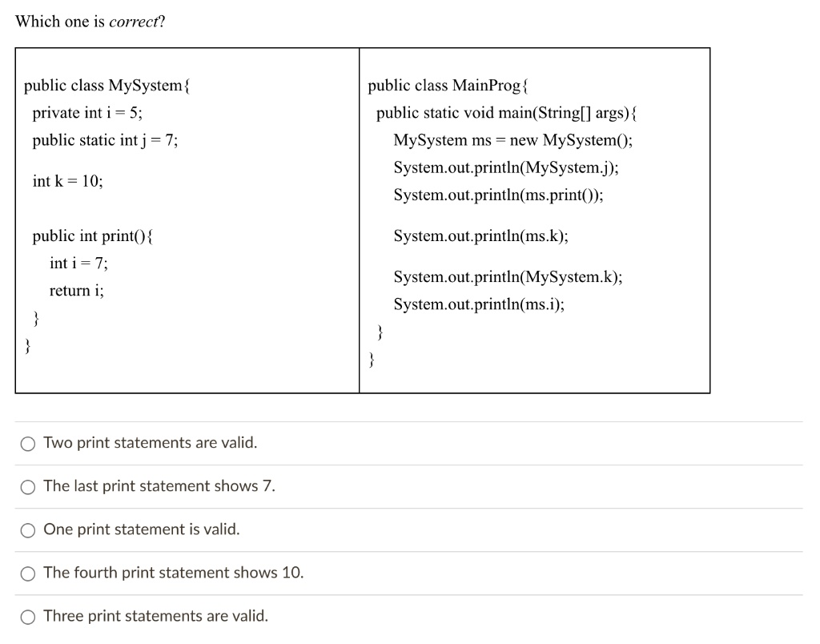The height and width of the screenshot is (644, 820).
Task: Click the 'private int i = 5;' line
Action: point(88,113)
